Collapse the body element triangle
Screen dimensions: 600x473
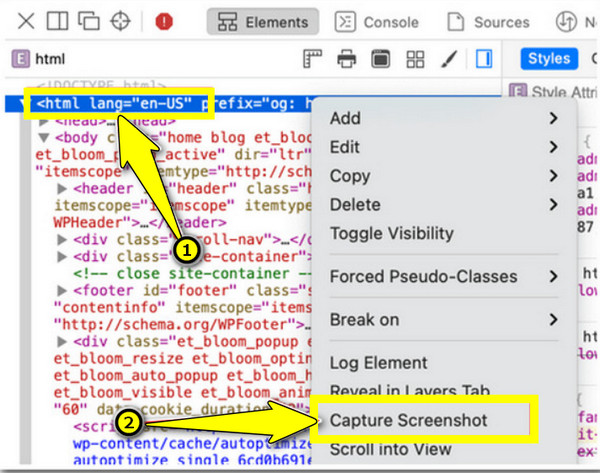coord(44,137)
